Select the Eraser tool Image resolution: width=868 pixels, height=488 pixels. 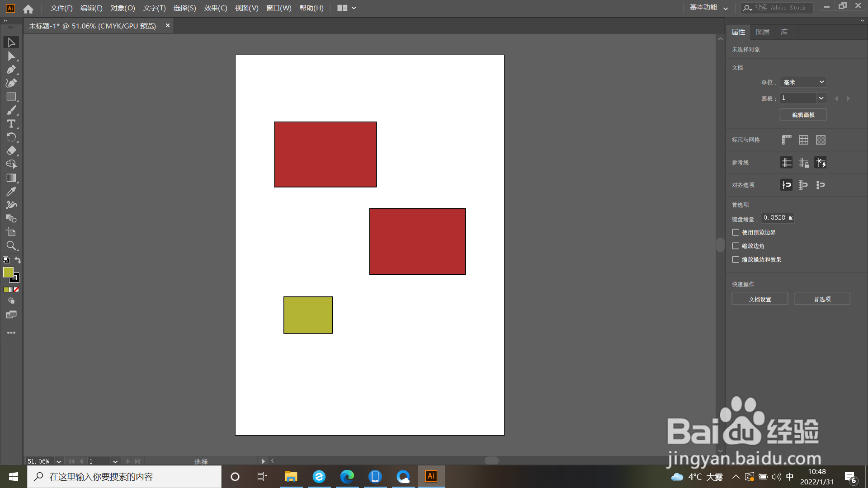11,151
